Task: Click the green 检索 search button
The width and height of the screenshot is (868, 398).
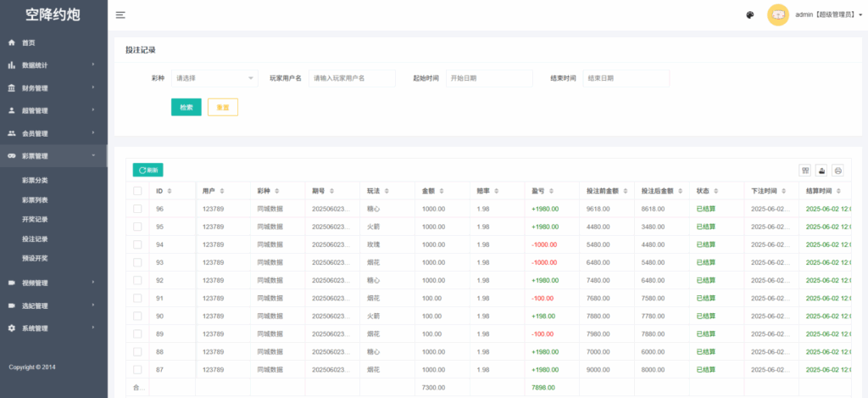Action: pos(186,108)
